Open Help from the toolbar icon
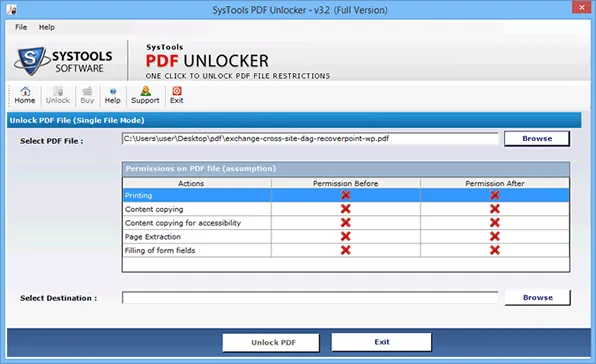This screenshot has height=364, width=596. tap(113, 95)
